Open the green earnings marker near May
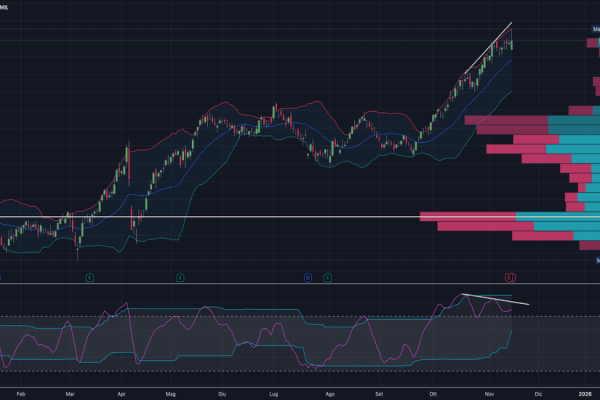The width and height of the screenshot is (600, 400). tap(180, 276)
